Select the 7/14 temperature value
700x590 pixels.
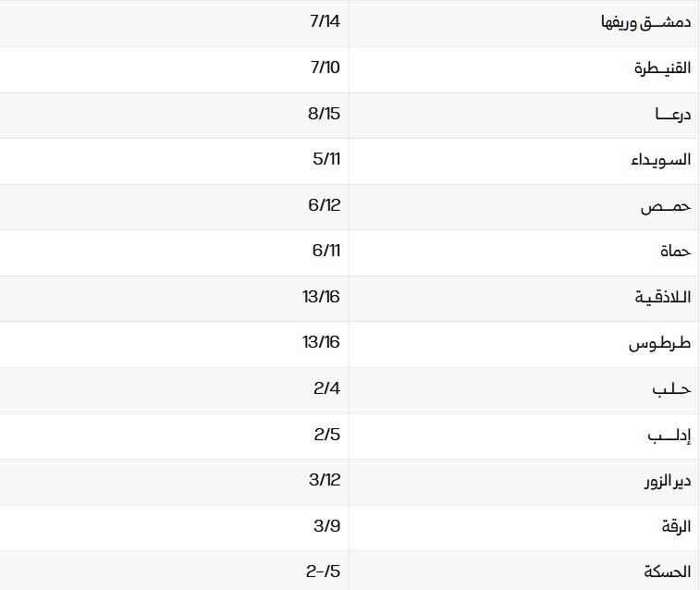point(325,21)
